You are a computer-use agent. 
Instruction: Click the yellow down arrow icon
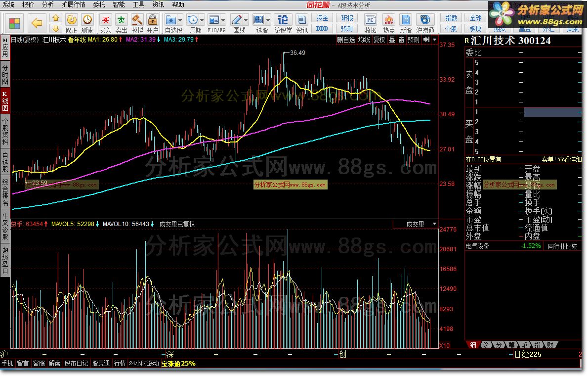56,29
